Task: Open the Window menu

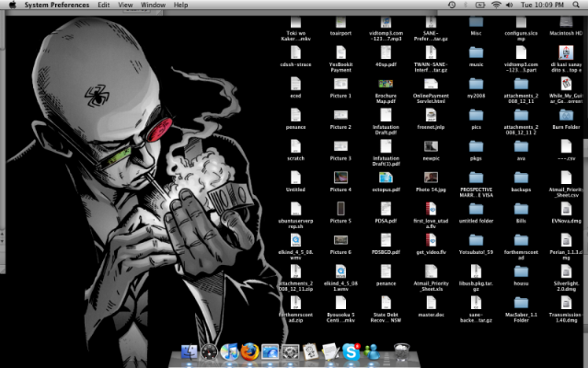Action: 153,5
